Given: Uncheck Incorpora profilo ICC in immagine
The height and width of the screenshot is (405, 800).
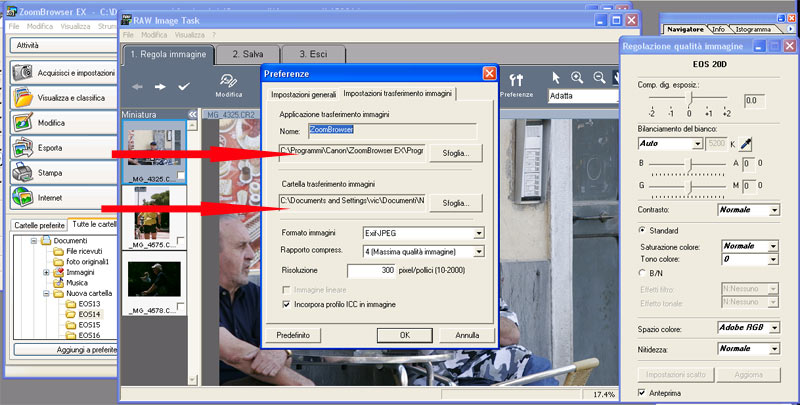Looking at the screenshot, I should pos(287,303).
